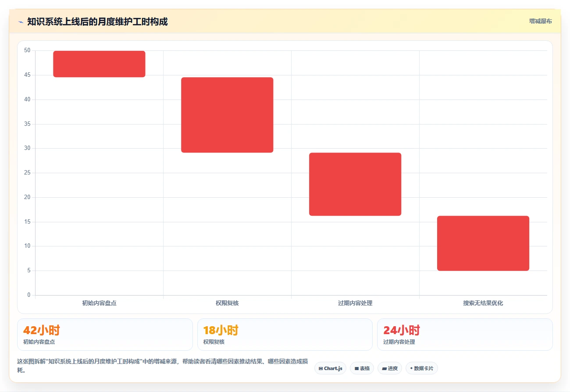Select the 数据卡片 tag chip
Image resolution: width=570 pixels, height=392 pixels.
point(421,368)
